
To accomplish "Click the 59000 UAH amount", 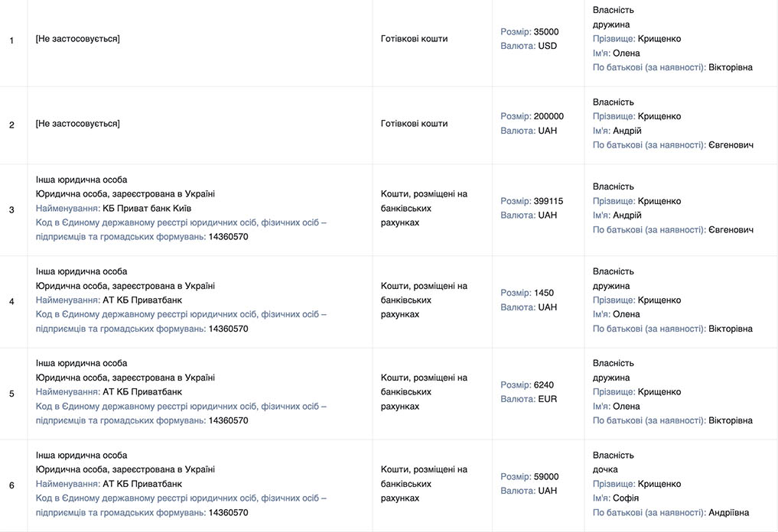I will 545,476.
